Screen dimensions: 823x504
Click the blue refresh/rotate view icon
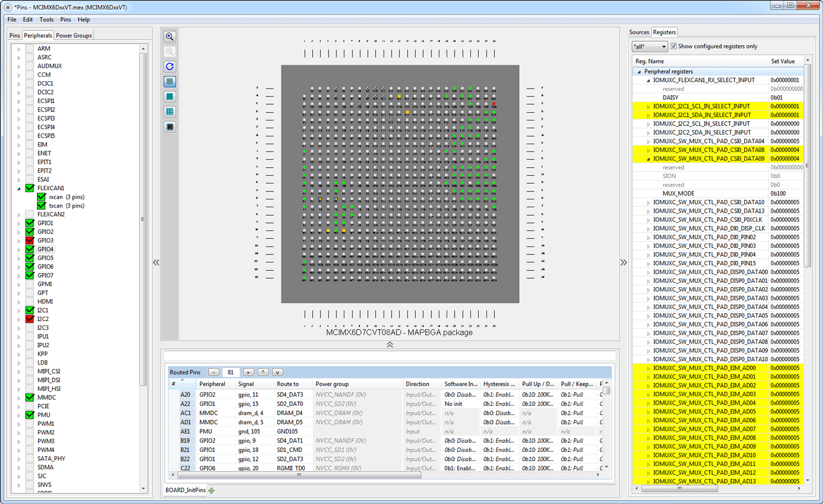(x=170, y=67)
